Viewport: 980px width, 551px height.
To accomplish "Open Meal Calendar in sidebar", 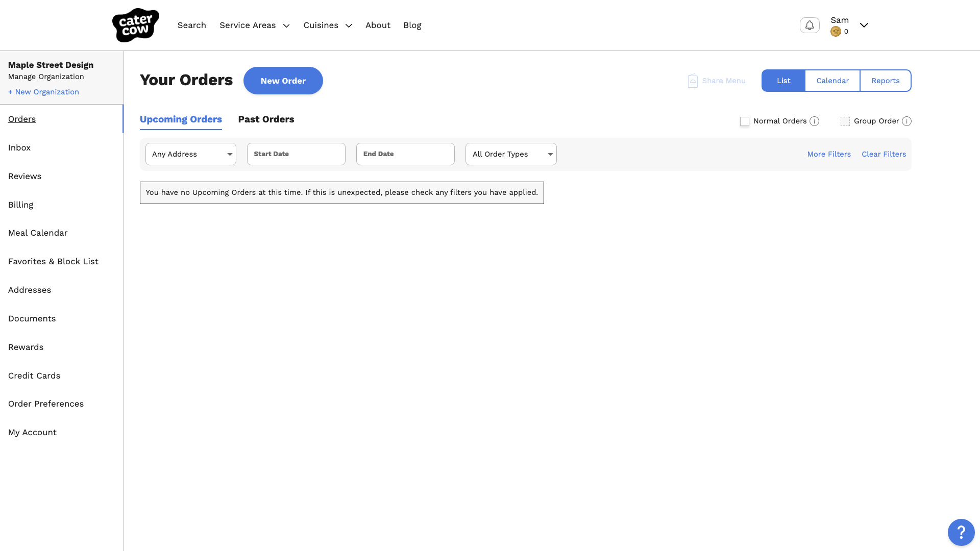I will click(x=38, y=233).
